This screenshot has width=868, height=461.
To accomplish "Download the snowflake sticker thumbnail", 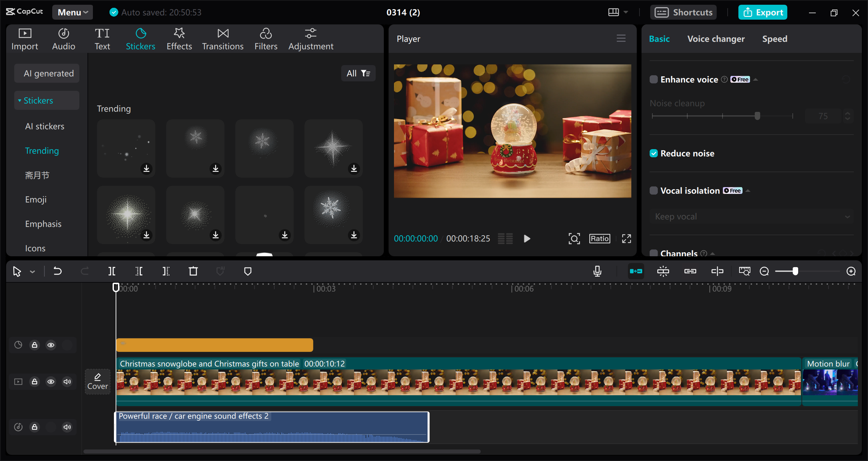I will point(216,168).
